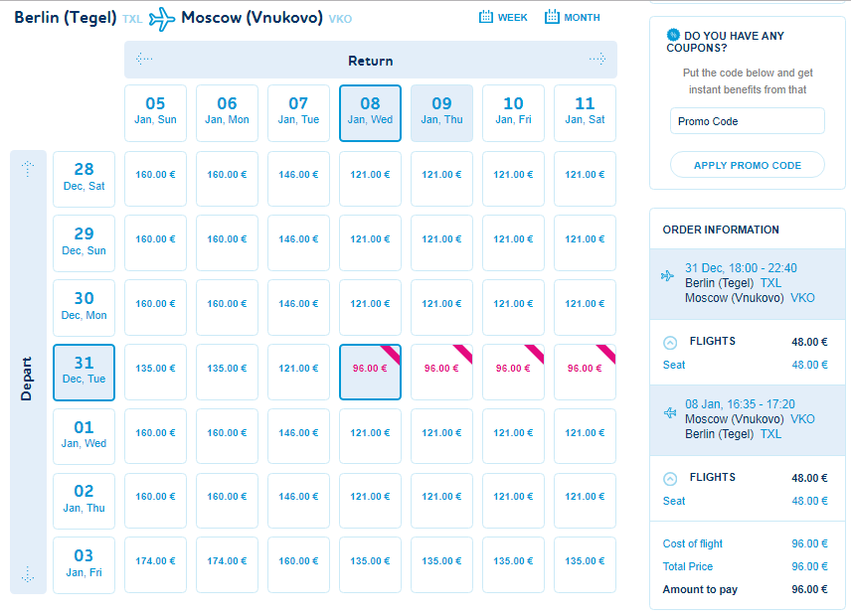
Task: Show earlier return dates with left arrow
Action: [144, 59]
